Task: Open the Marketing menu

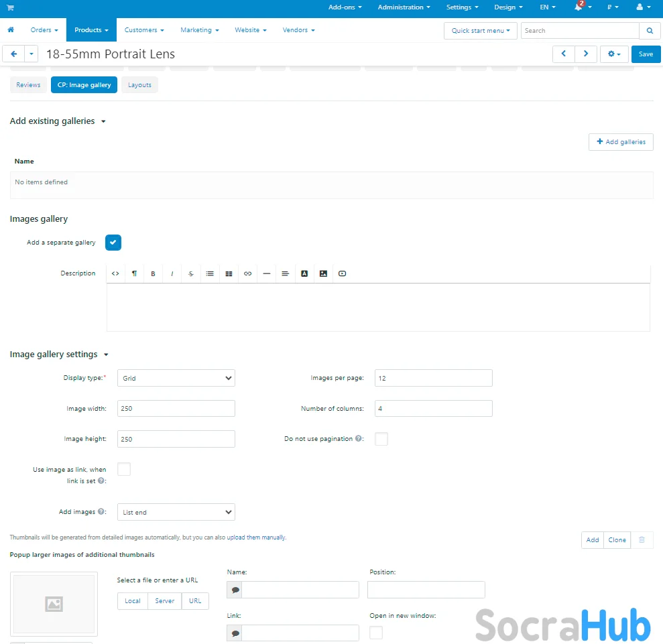Action: [200, 30]
